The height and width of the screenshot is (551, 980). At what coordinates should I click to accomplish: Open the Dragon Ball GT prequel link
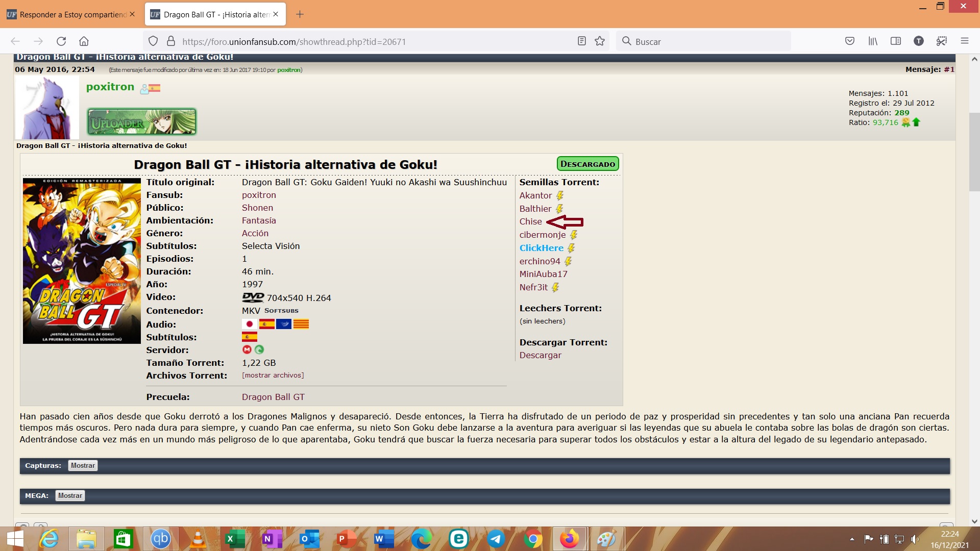pos(273,397)
